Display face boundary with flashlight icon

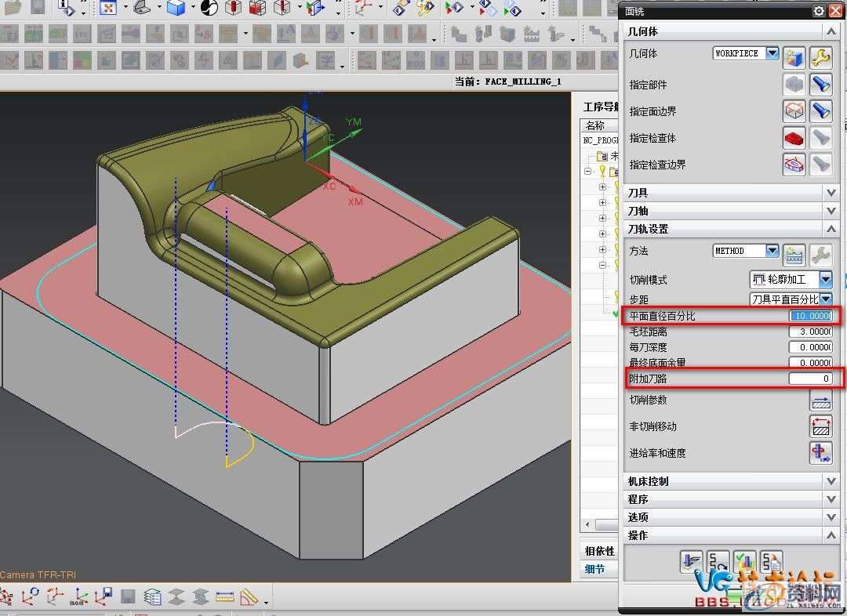tap(820, 111)
